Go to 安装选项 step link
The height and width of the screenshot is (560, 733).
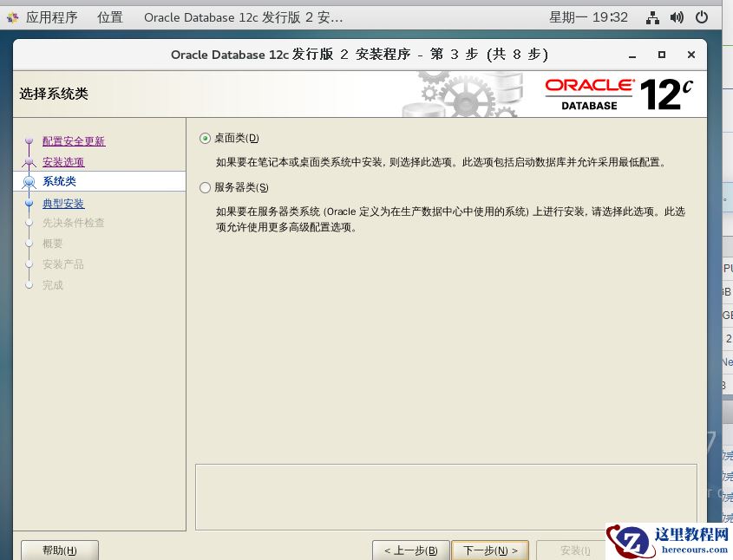click(x=63, y=162)
